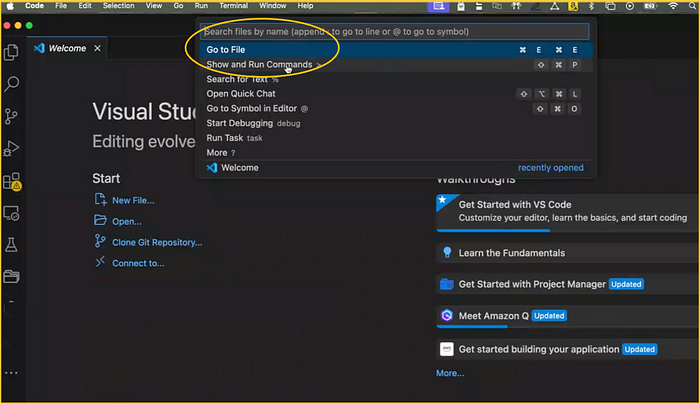Image resolution: width=700 pixels, height=404 pixels.
Task: Open the Run and Debug view
Action: [x=12, y=149]
